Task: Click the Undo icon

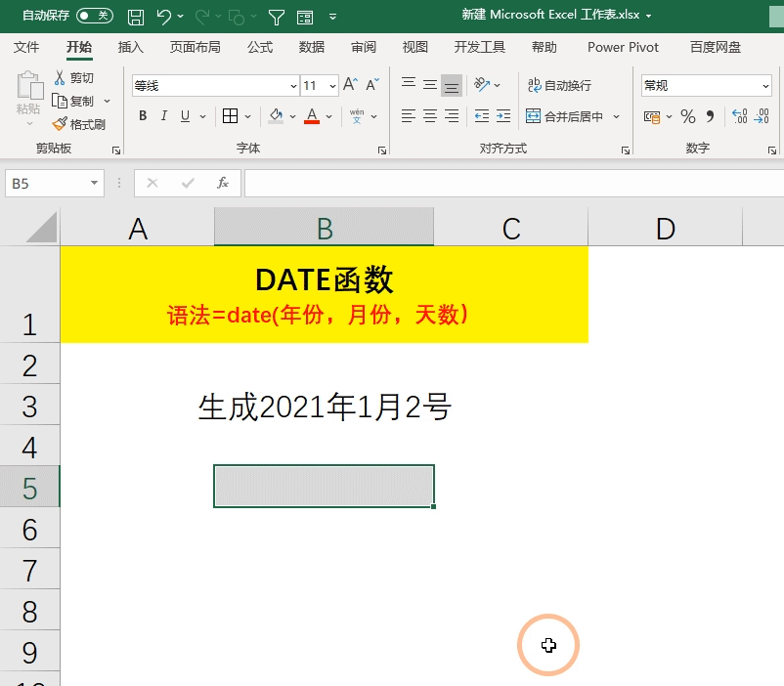Action: [164, 16]
